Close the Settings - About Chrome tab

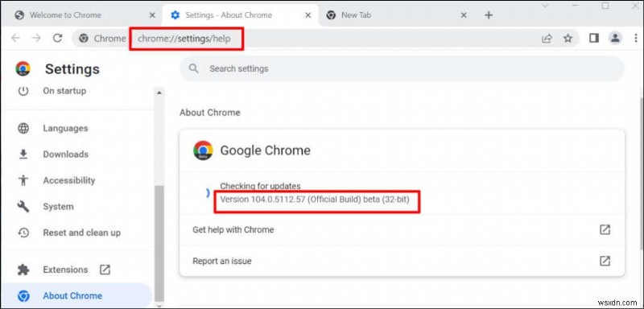(x=308, y=15)
